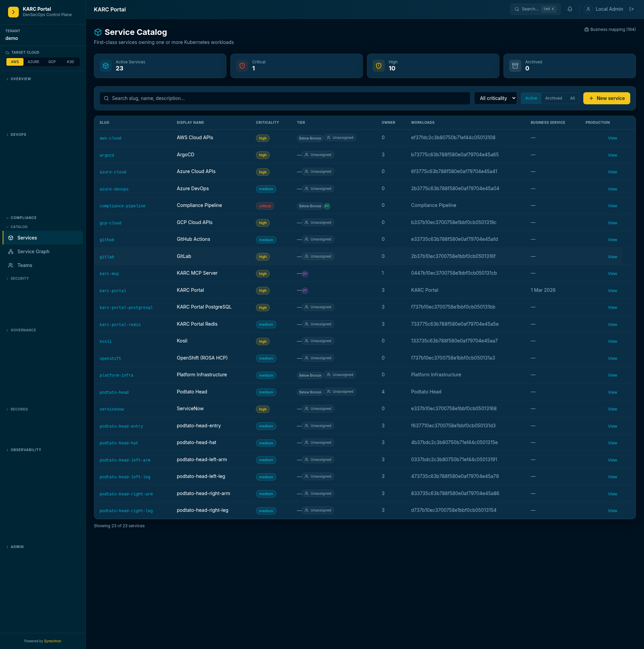Click the yellow KARC Portal logo icon

tap(13, 12)
